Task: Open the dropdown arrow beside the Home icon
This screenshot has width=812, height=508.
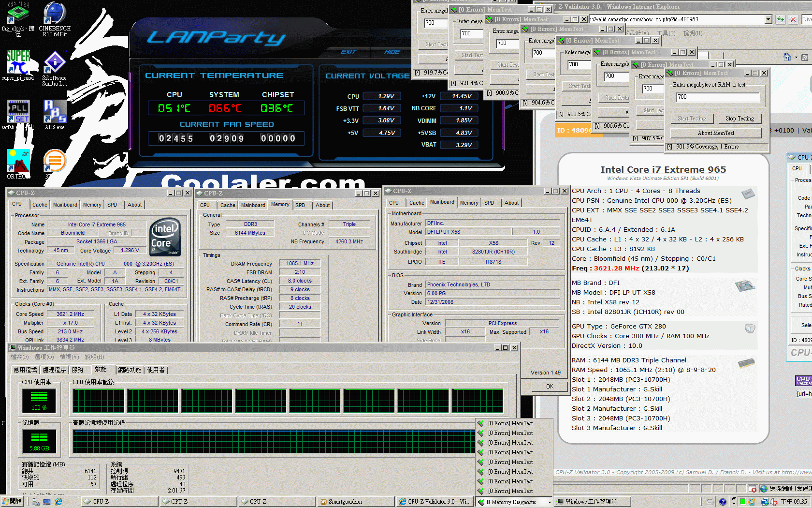Action: (796, 58)
